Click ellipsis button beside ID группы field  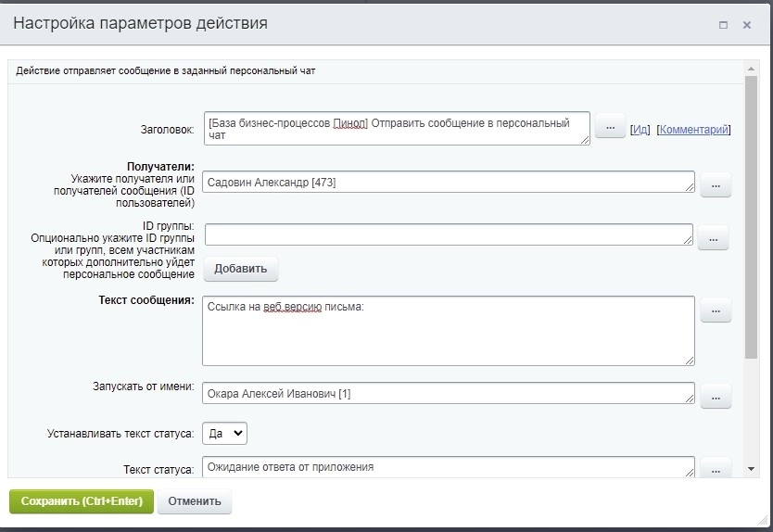pos(713,238)
